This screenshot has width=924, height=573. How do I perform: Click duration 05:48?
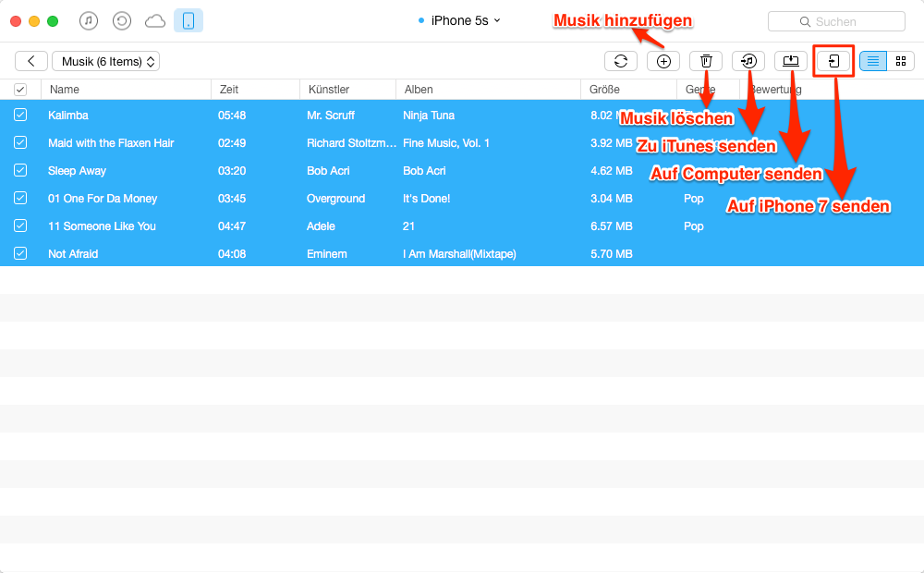click(x=232, y=116)
